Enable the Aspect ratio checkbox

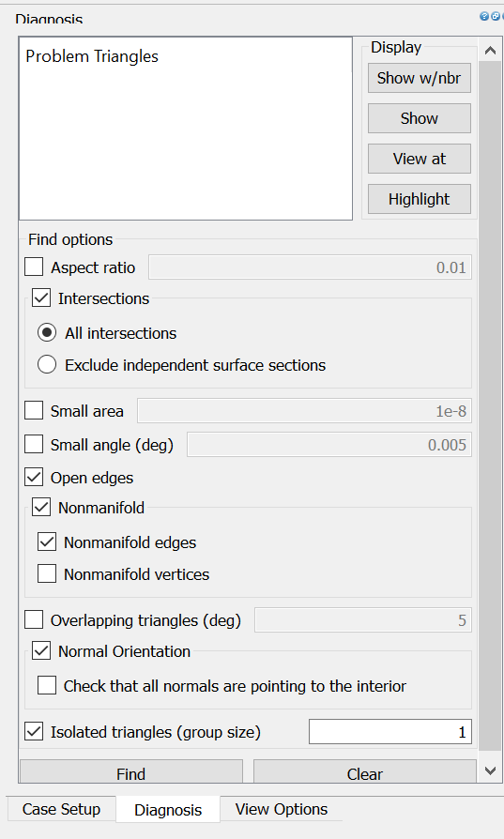[34, 267]
